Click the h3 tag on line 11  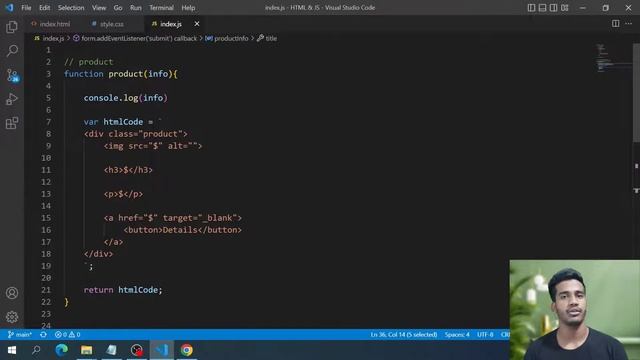(128, 170)
